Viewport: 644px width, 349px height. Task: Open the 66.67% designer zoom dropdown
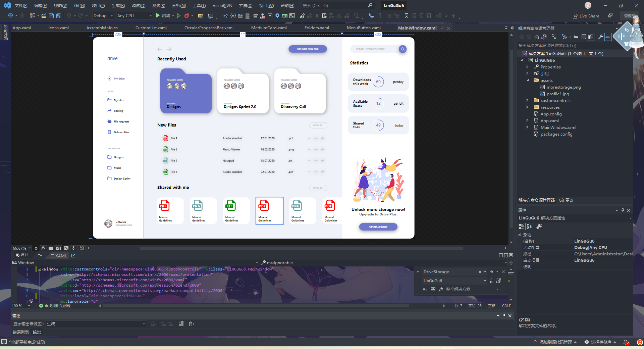(21, 248)
